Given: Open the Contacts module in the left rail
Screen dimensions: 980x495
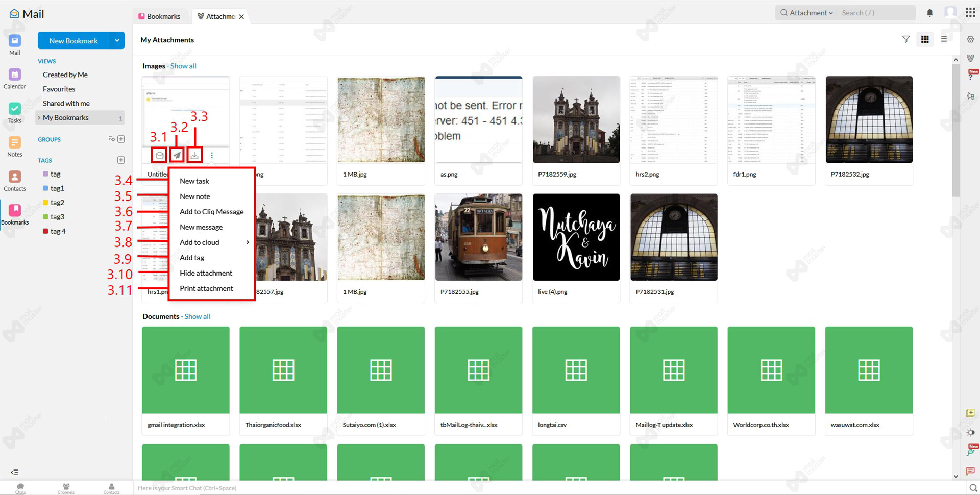Looking at the screenshot, I should pyautogui.click(x=15, y=181).
